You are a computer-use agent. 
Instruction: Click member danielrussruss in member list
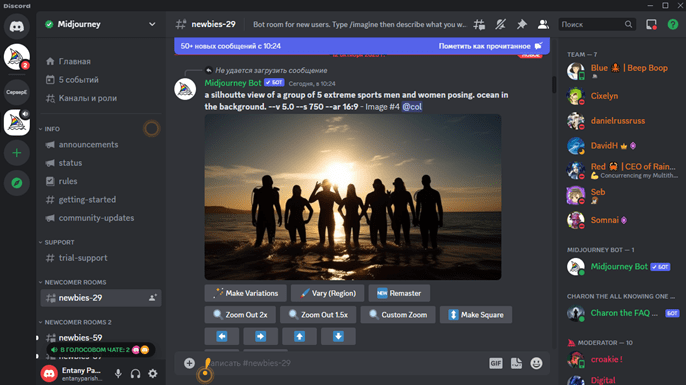pyautogui.click(x=621, y=121)
